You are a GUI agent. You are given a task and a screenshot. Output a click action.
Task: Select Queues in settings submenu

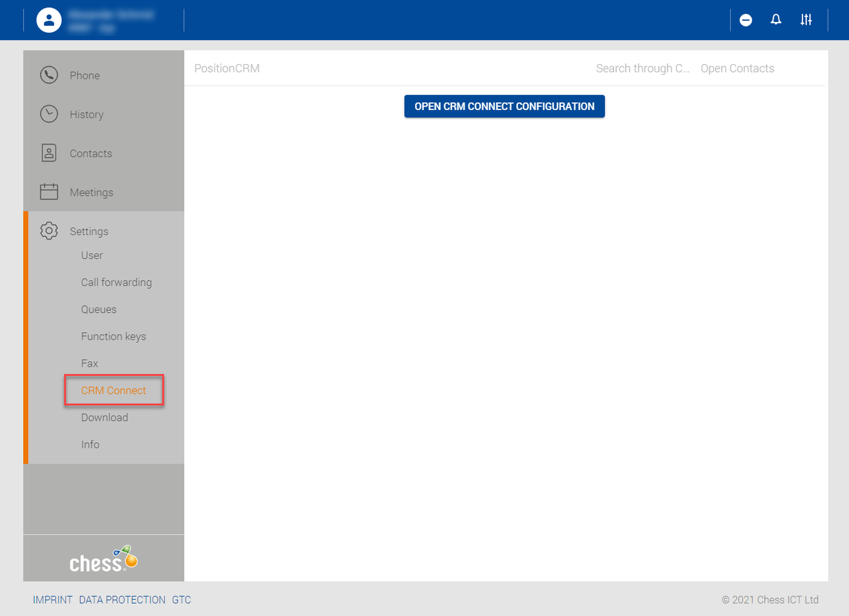tap(98, 309)
